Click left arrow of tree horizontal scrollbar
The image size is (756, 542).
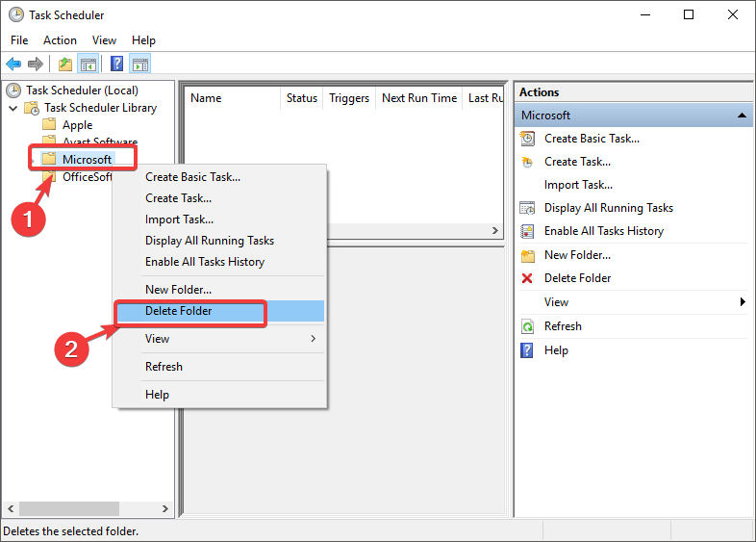point(11,508)
